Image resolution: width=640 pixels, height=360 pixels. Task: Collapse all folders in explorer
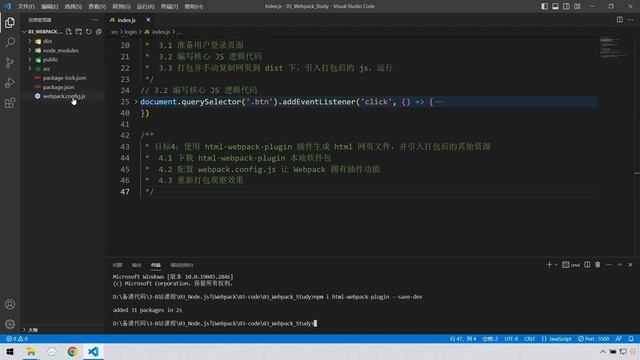(x=99, y=31)
